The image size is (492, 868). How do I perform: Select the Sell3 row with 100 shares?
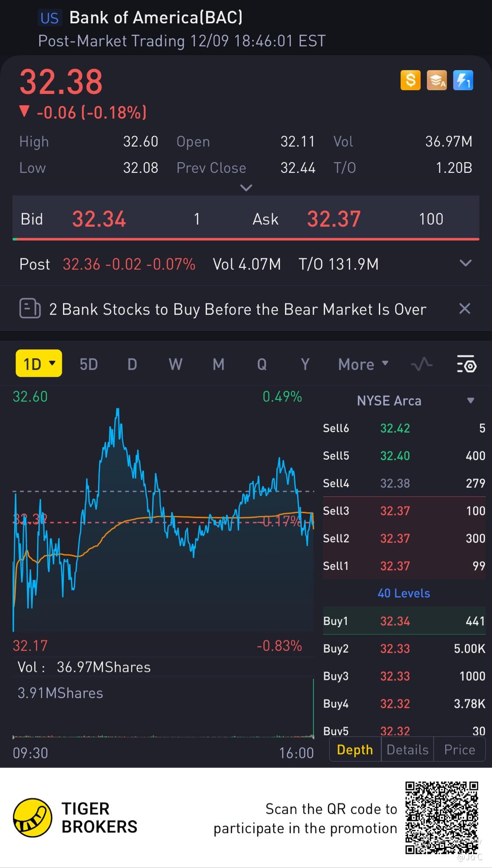(x=404, y=511)
